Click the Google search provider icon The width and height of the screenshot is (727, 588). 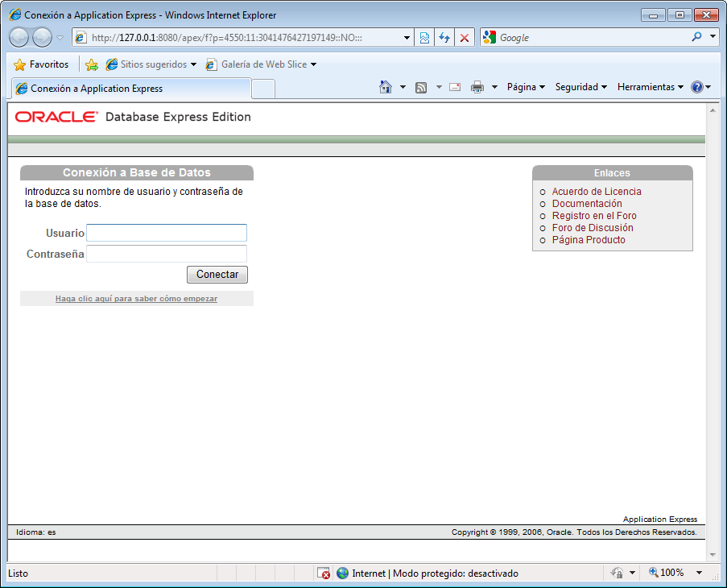point(489,37)
